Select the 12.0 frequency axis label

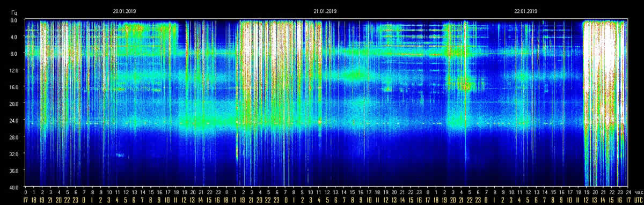(x=13, y=70)
